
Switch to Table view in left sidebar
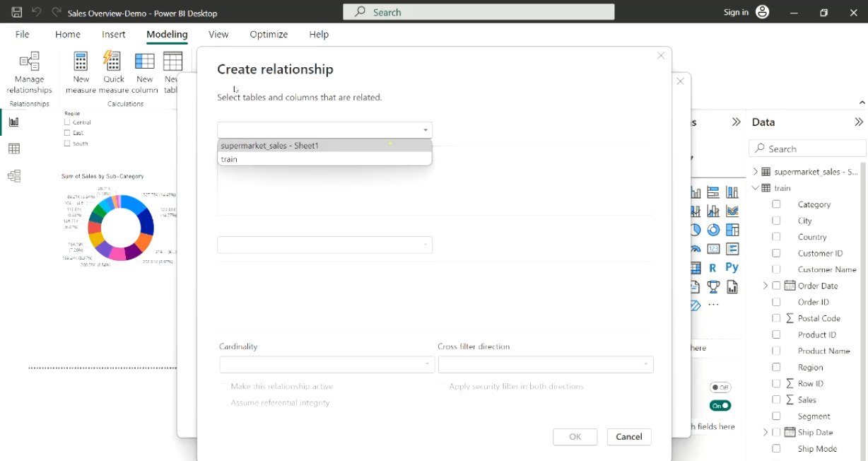[13, 148]
